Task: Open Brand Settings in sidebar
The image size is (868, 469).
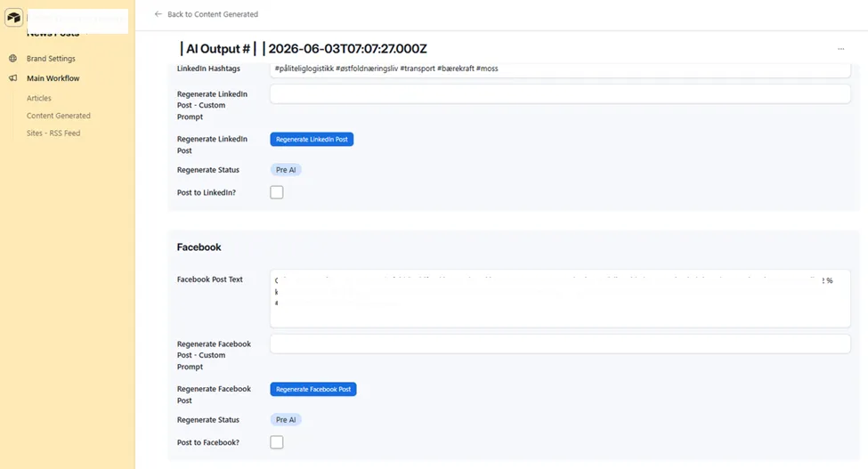Action: tap(51, 58)
